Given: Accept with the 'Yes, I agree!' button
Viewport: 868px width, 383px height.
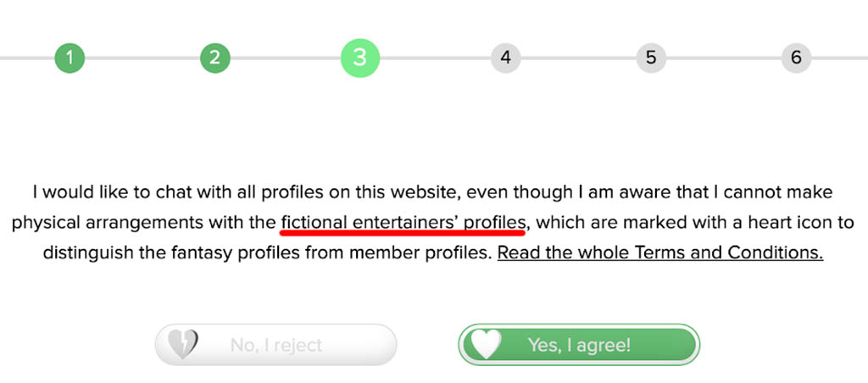Looking at the screenshot, I should (579, 344).
